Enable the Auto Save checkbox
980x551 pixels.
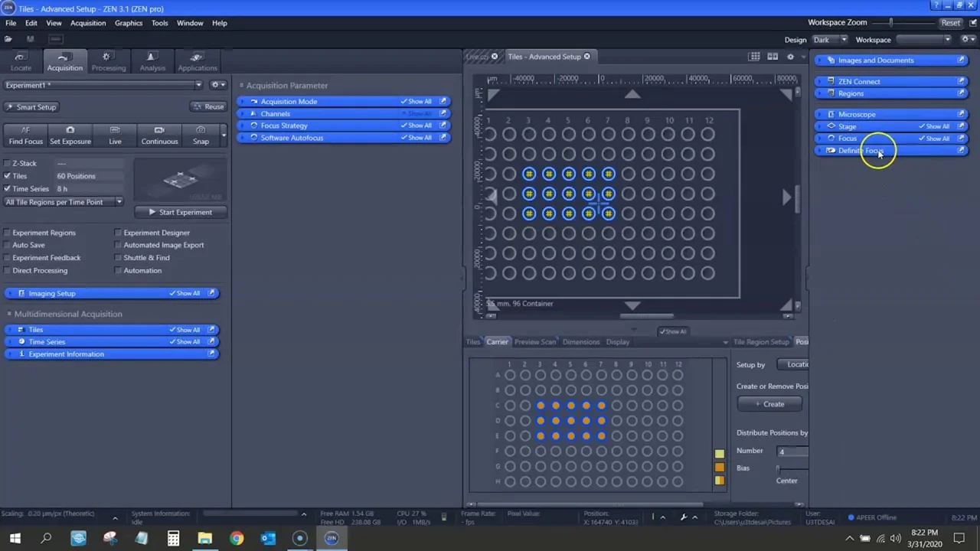click(x=7, y=245)
